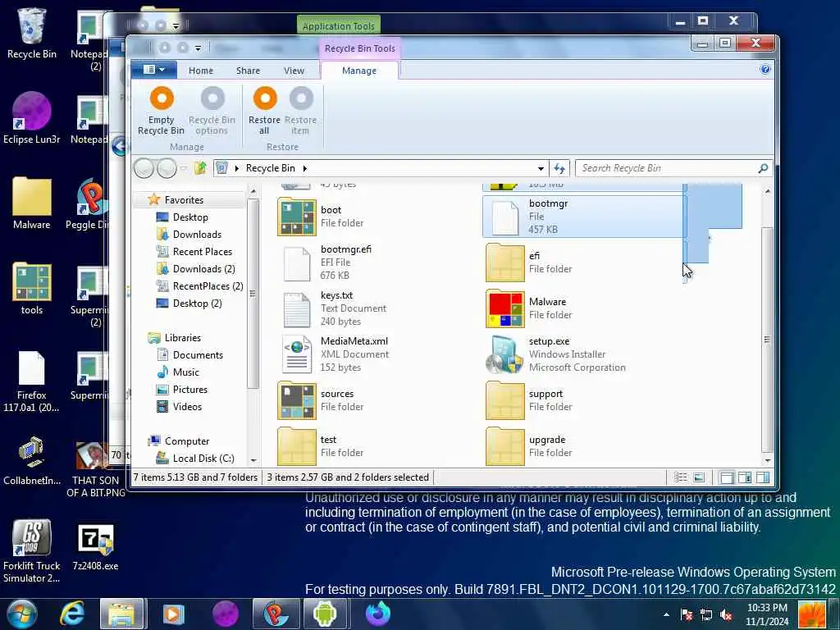Open the Share ribbon tab
Image resolution: width=840 pixels, height=630 pixels.
248,71
